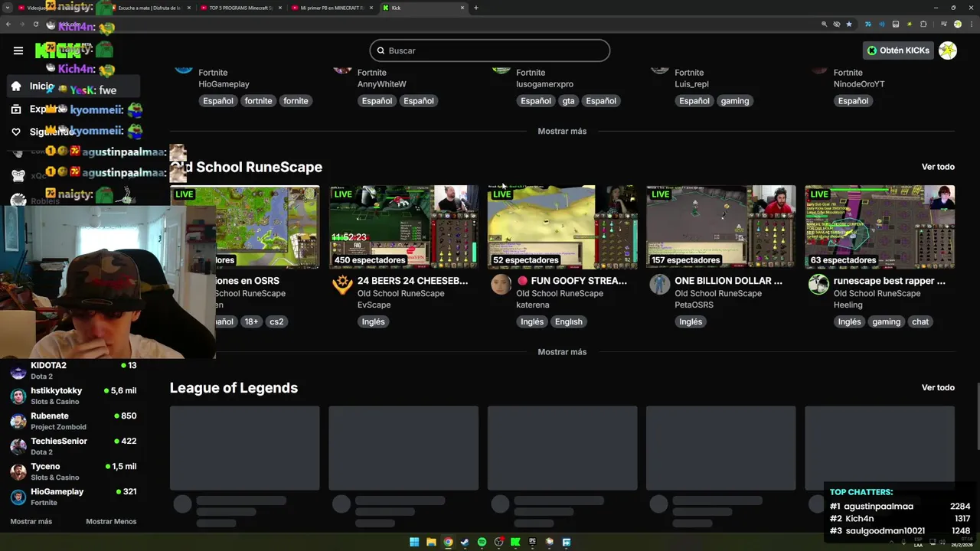Click the browser reload icon
This screenshot has width=980, height=551.
(35, 24)
